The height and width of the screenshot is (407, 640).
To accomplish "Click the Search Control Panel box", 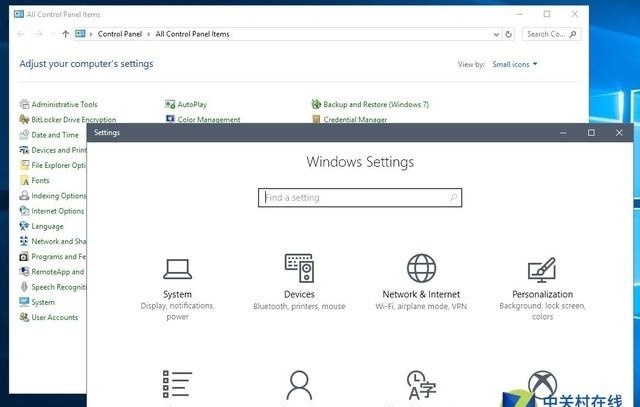I will (x=551, y=34).
